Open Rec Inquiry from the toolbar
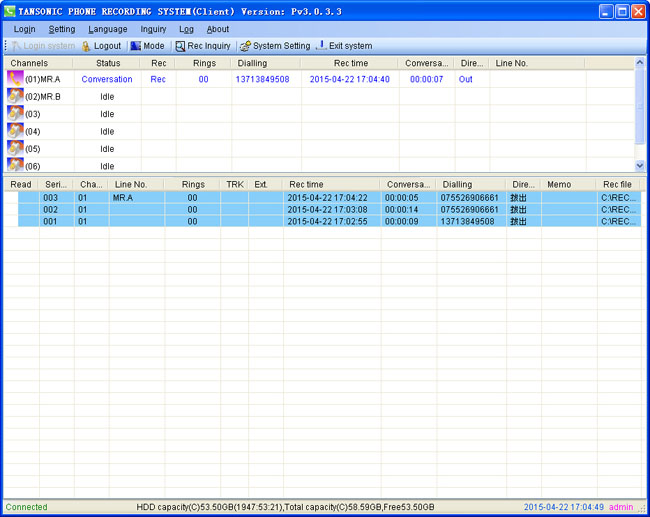 click(x=203, y=46)
